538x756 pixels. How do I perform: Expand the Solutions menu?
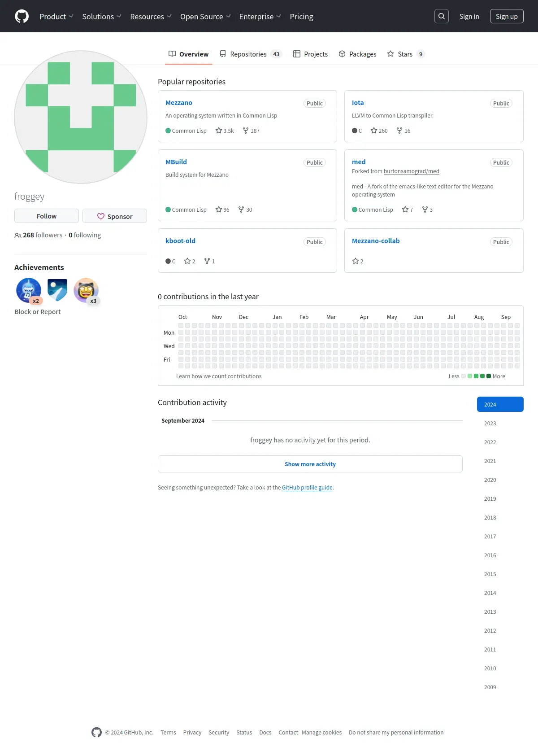point(102,17)
